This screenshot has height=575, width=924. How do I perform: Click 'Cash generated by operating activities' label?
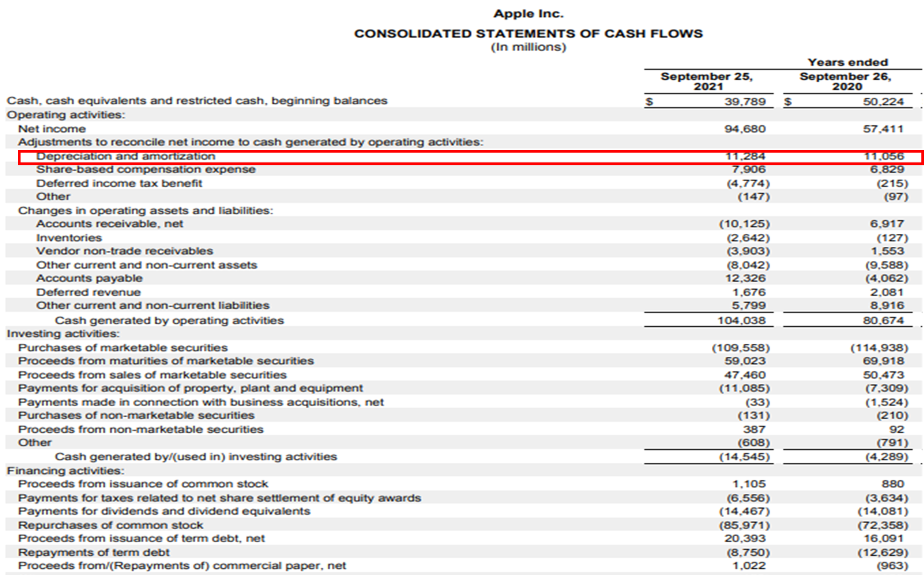(x=169, y=320)
